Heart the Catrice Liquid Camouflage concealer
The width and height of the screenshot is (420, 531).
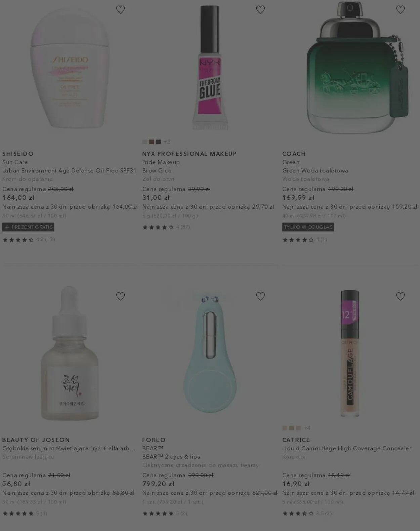400,296
